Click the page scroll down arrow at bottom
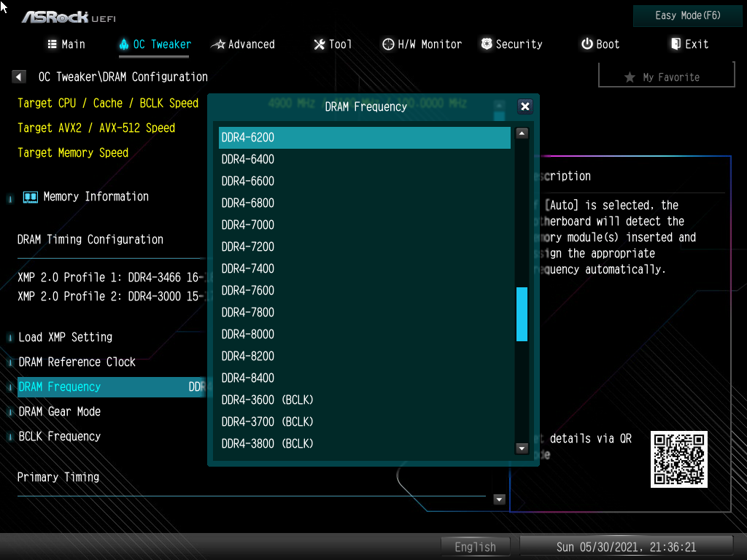 500,499
